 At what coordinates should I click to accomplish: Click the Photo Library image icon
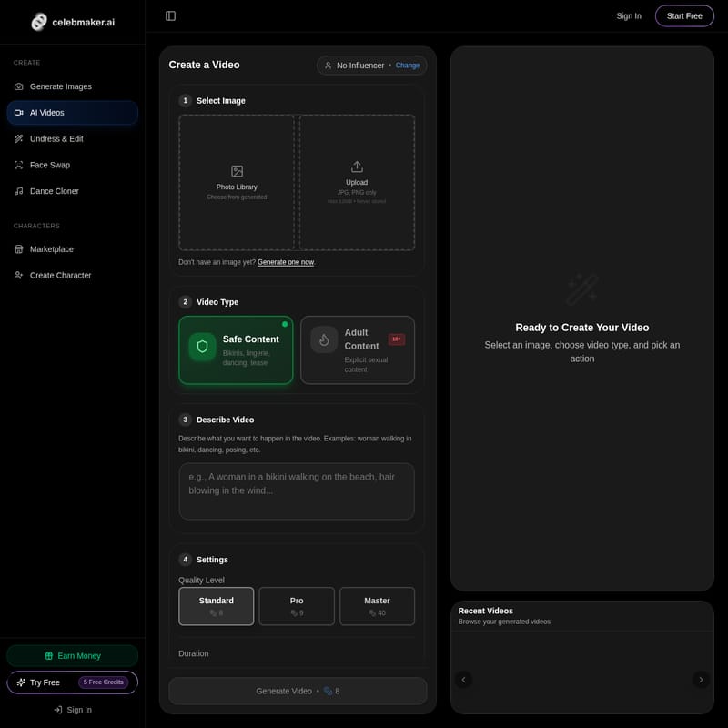[x=237, y=171]
